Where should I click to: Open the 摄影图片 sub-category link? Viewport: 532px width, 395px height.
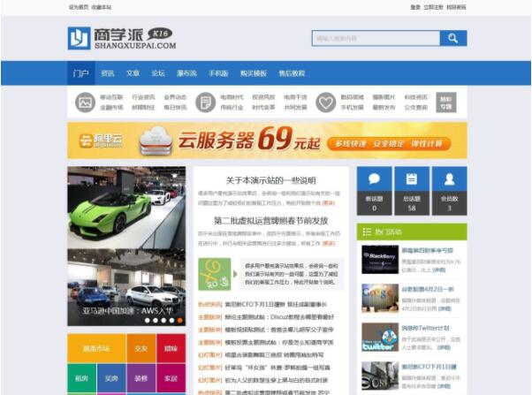[x=384, y=97]
